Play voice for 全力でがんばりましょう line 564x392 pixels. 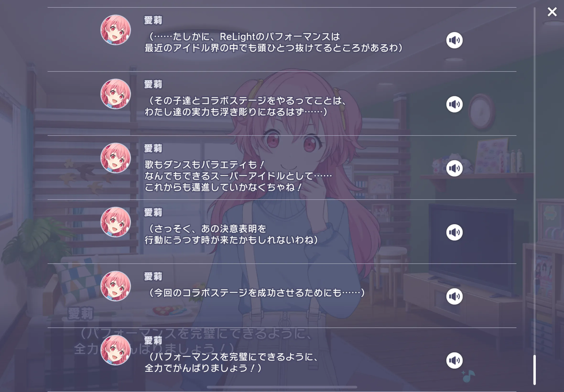pyautogui.click(x=454, y=361)
